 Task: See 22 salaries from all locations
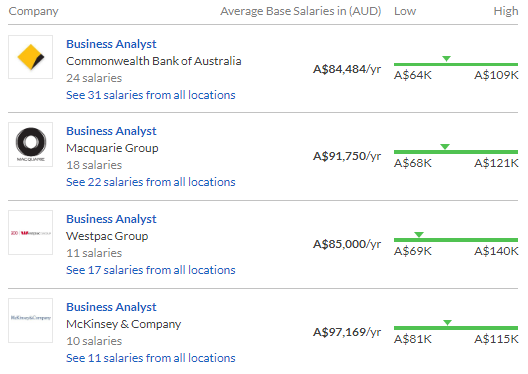pyautogui.click(x=151, y=182)
